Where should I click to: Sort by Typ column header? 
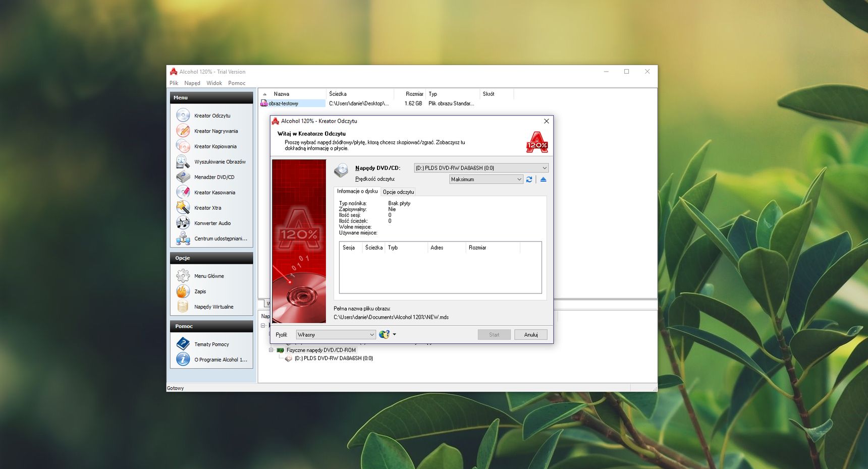tap(453, 94)
